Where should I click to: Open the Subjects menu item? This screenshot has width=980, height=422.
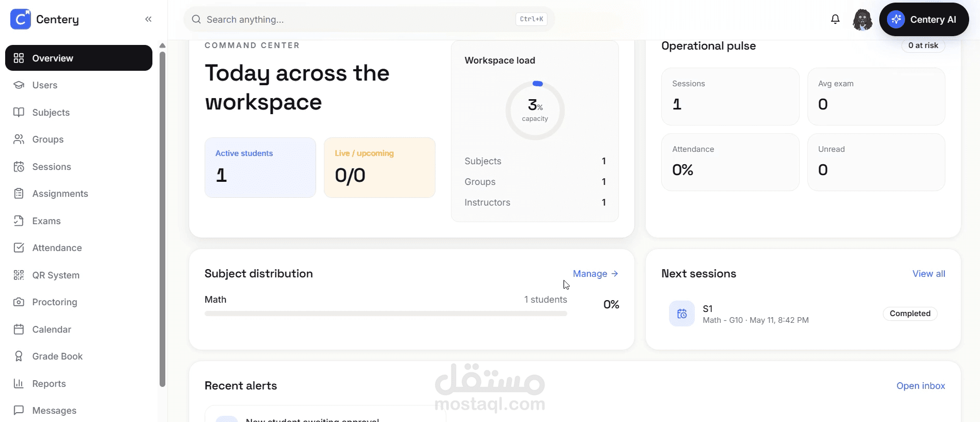79,112
